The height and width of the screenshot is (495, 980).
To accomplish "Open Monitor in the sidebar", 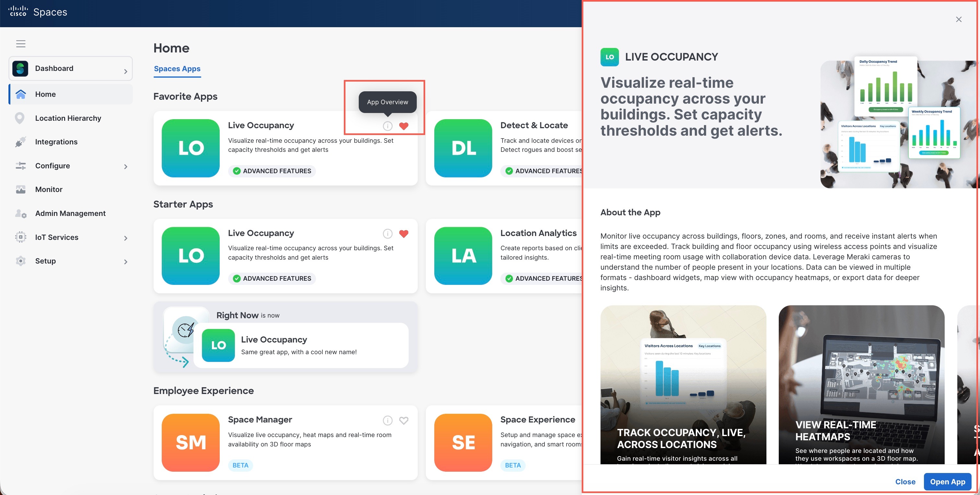I will pos(48,189).
